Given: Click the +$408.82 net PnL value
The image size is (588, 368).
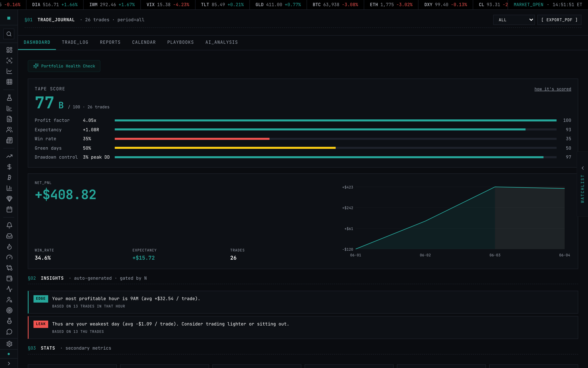Looking at the screenshot, I should (66, 195).
